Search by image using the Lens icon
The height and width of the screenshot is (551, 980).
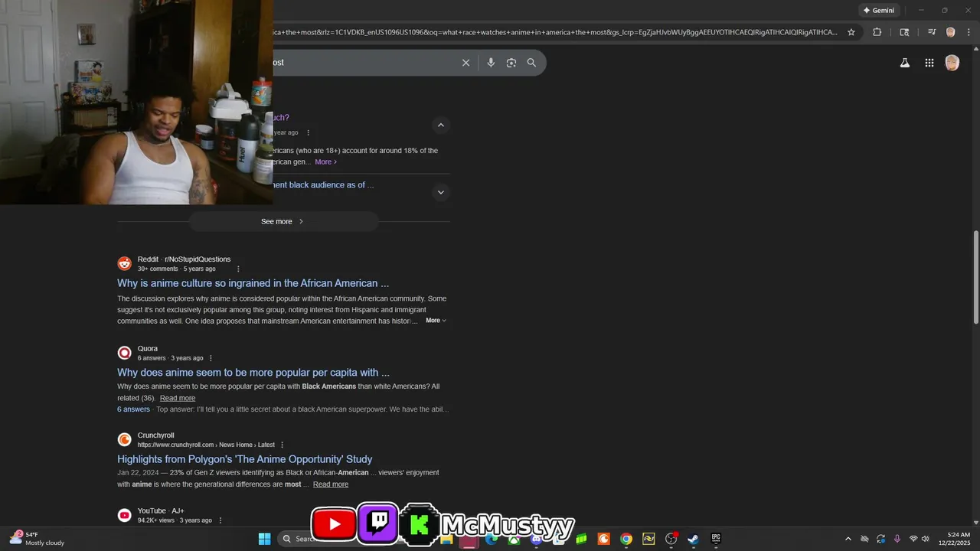[511, 63]
